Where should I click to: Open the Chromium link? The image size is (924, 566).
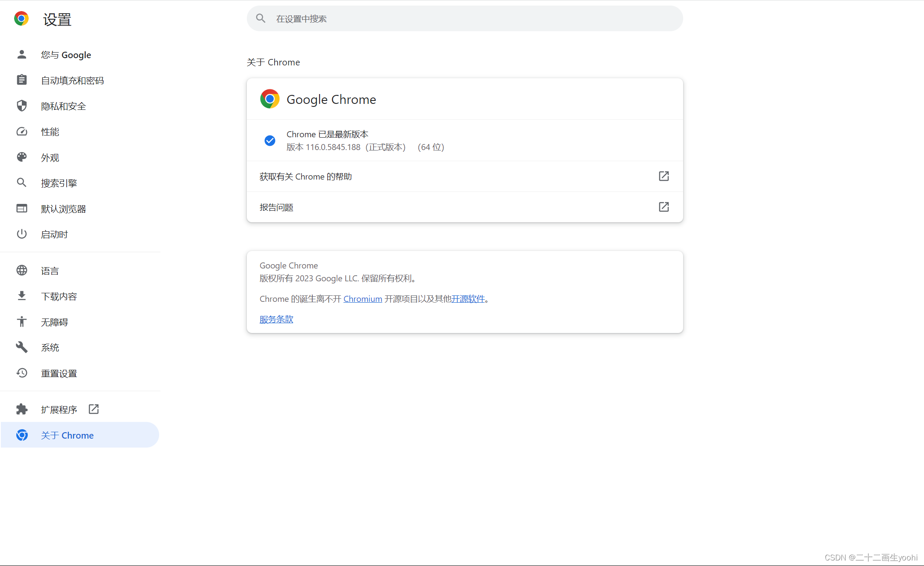(363, 299)
